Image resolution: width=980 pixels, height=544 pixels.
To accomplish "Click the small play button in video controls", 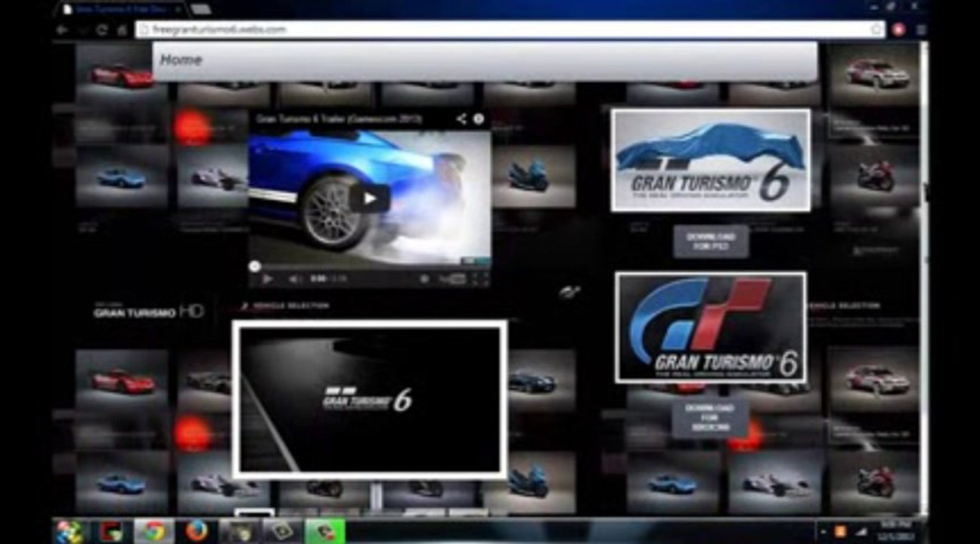I will point(267,279).
